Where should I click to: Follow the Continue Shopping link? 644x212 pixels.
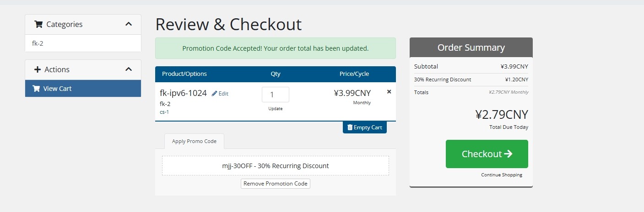tap(501, 175)
